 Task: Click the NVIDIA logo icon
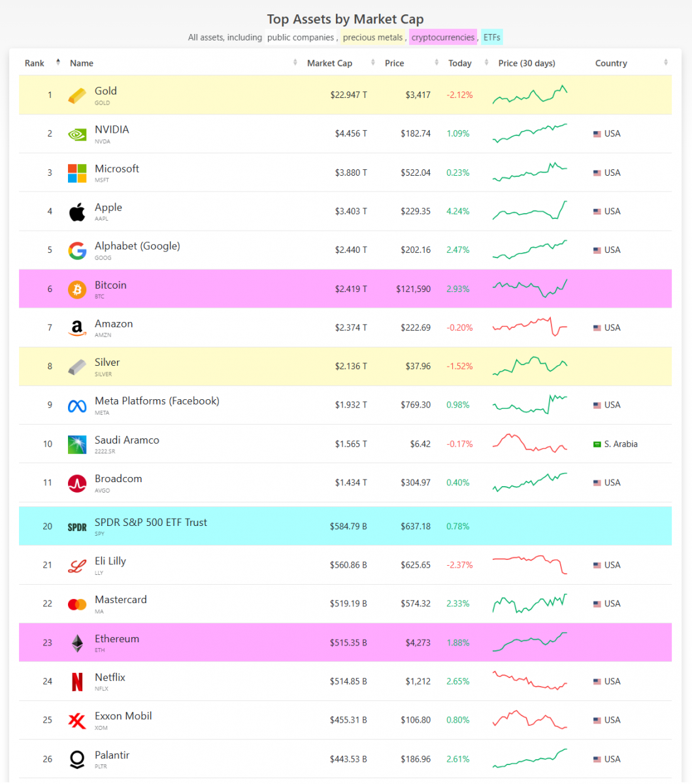[77, 134]
